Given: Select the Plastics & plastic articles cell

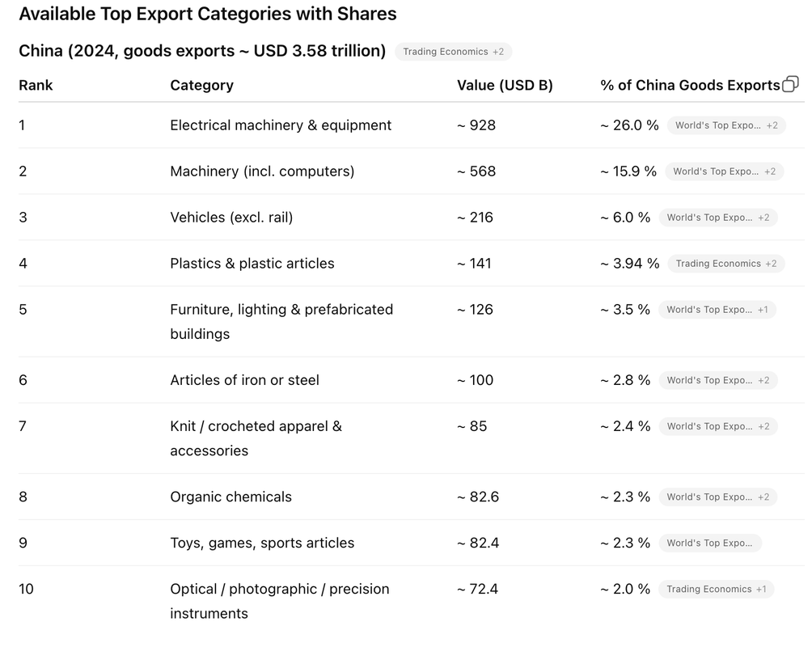Looking at the screenshot, I should [x=252, y=264].
